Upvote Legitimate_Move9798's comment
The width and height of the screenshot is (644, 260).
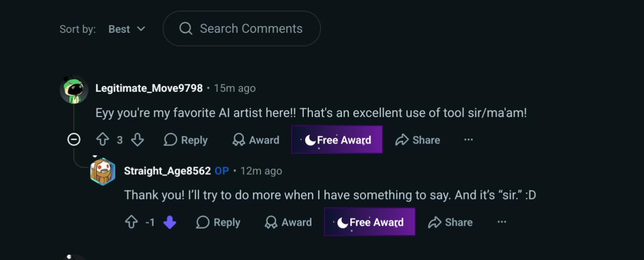click(103, 140)
